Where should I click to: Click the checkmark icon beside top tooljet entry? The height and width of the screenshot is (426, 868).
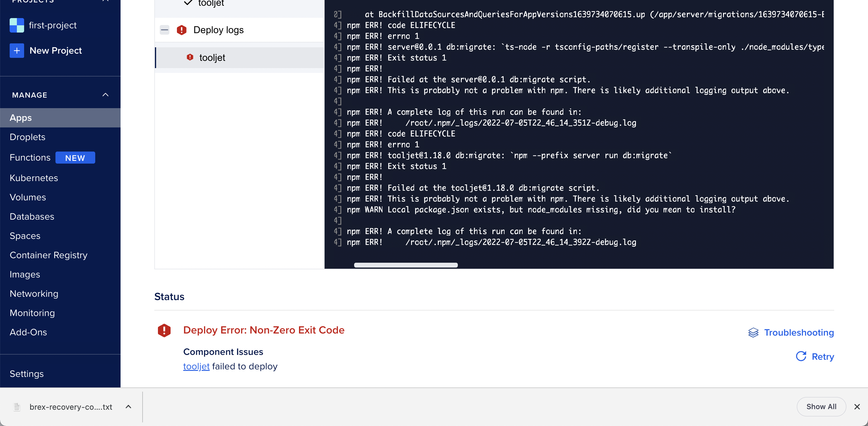pyautogui.click(x=188, y=2)
